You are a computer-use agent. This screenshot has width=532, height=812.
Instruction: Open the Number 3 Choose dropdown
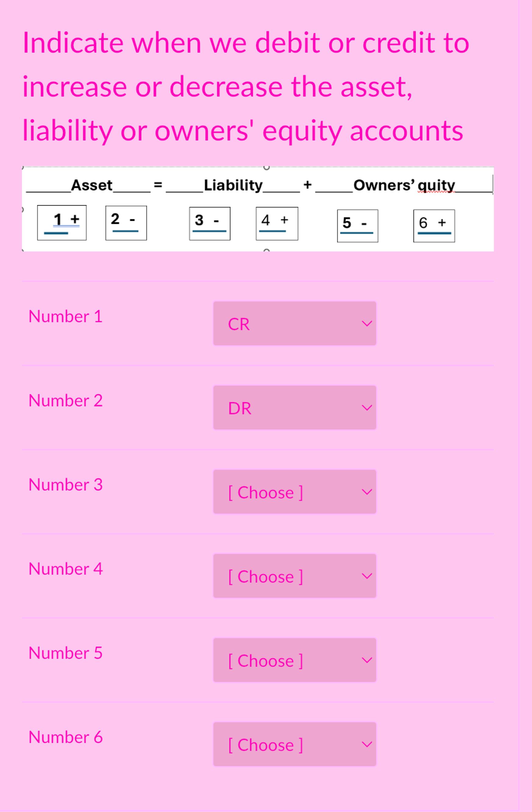(295, 491)
